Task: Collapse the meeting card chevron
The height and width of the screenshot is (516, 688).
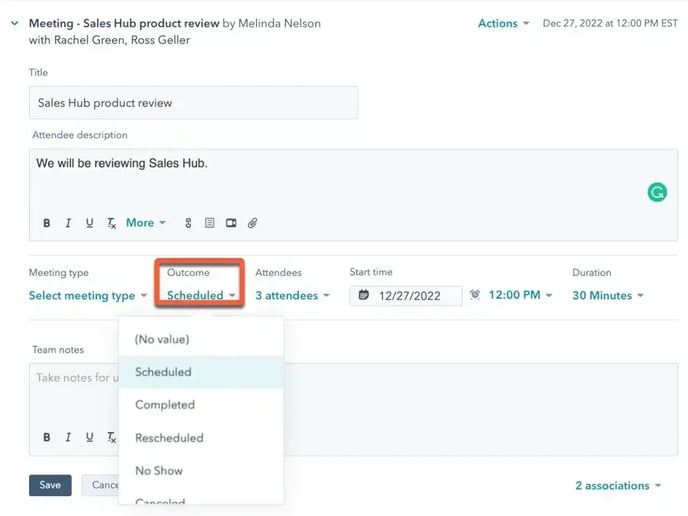Action: (14, 23)
